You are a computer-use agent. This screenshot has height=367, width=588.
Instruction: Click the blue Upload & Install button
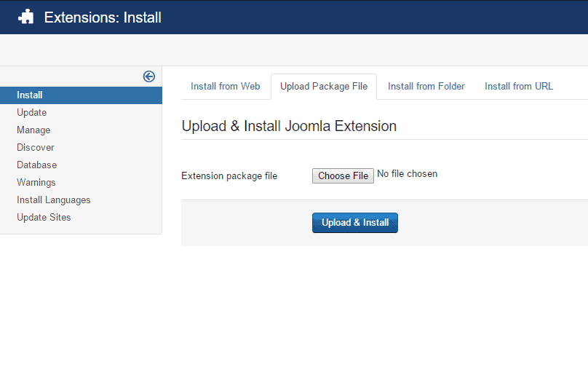[x=355, y=223]
